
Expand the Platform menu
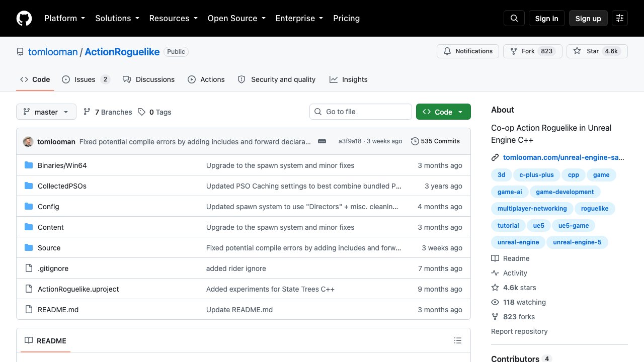pos(64,18)
